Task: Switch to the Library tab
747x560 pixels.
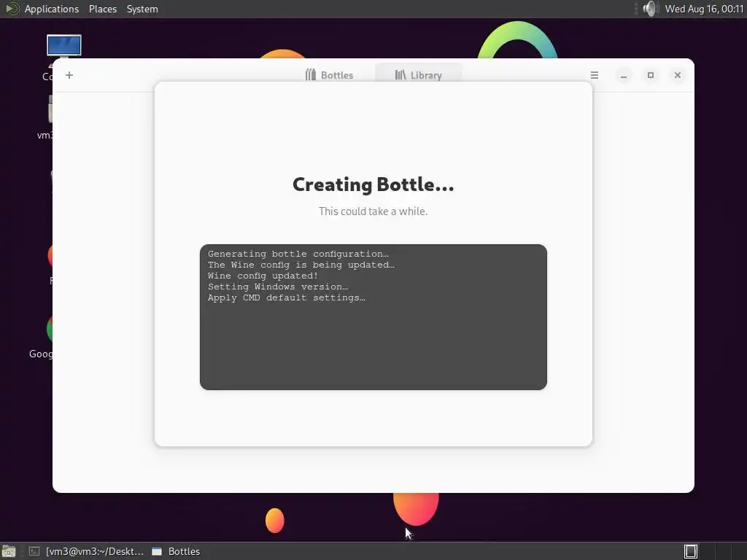Action: click(418, 75)
